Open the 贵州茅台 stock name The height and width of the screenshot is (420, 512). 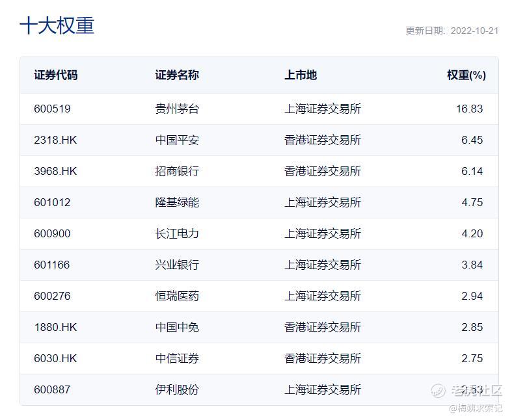pos(177,109)
